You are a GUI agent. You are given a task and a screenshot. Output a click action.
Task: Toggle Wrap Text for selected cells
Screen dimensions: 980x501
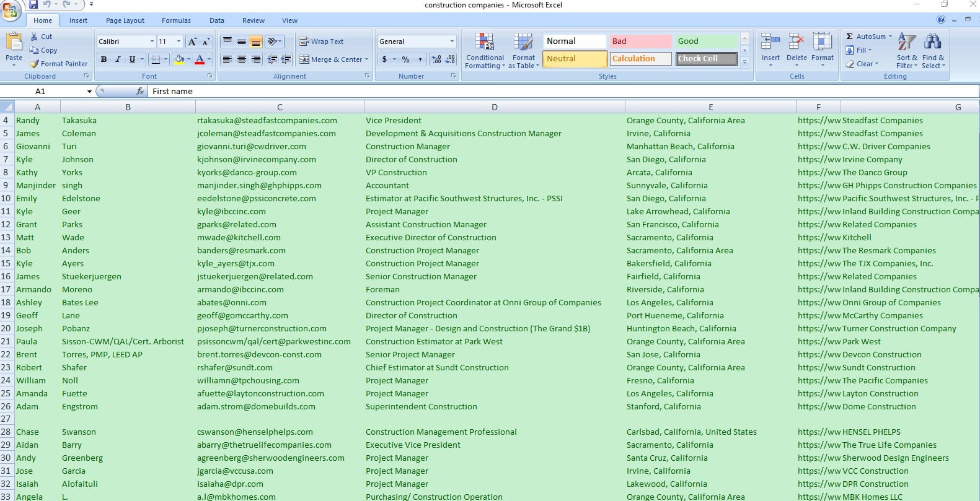tap(322, 41)
